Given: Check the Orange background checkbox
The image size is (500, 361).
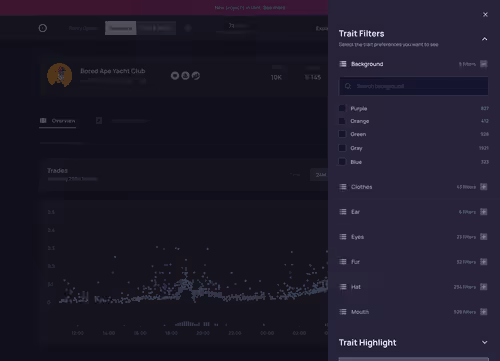Looking at the screenshot, I should coord(342,121).
